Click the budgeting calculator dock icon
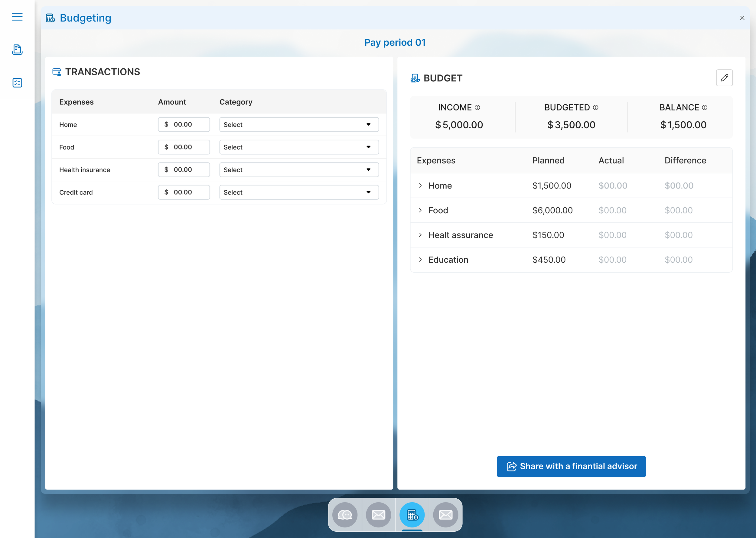Image resolution: width=756 pixels, height=538 pixels. 412,514
